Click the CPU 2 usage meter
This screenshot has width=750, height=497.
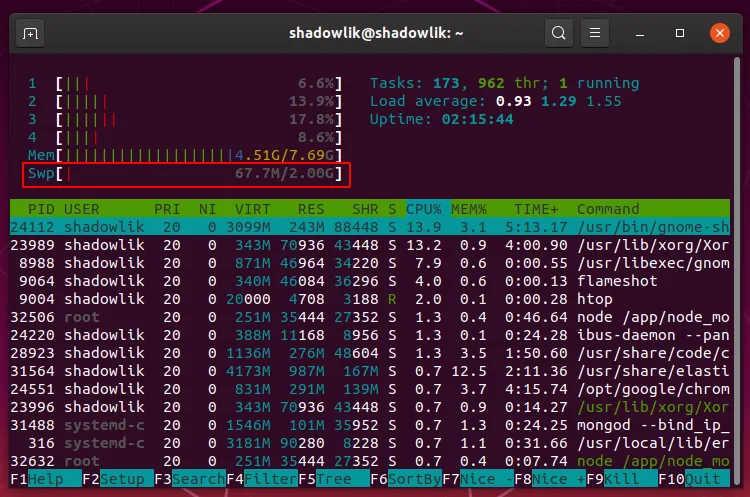(x=185, y=101)
